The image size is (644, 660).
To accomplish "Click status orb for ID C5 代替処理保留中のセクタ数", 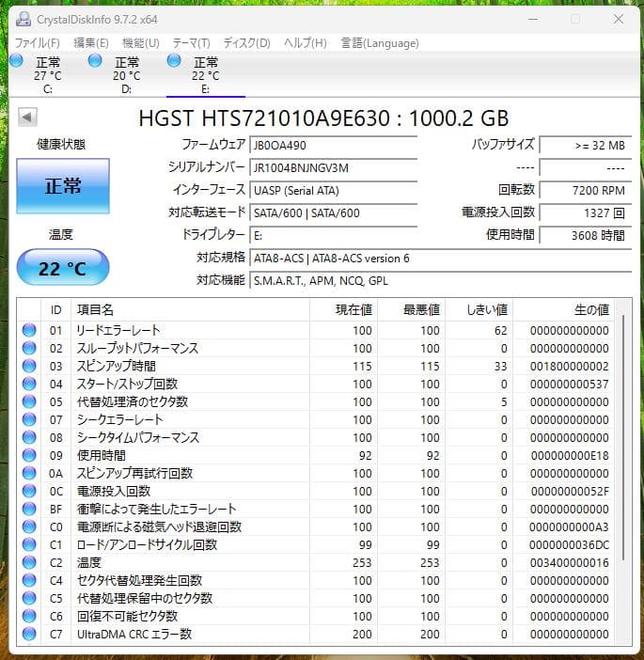I will coord(29,598).
